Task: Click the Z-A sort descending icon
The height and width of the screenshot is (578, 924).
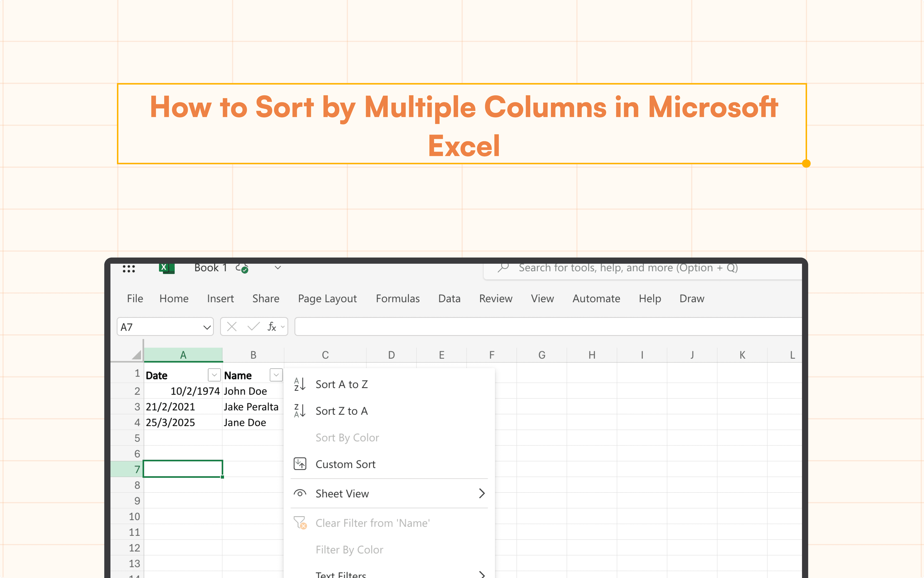Action: pos(300,411)
